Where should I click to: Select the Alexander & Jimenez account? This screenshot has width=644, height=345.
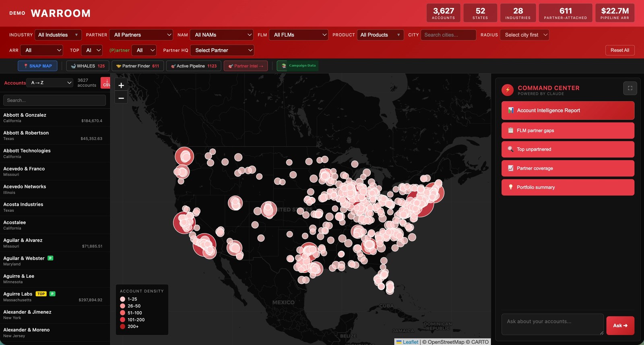click(55, 314)
